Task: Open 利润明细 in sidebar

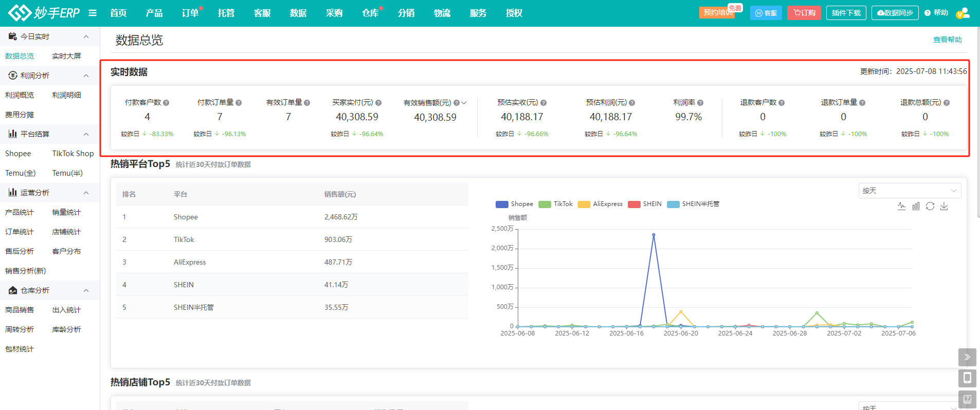Action: (x=67, y=95)
